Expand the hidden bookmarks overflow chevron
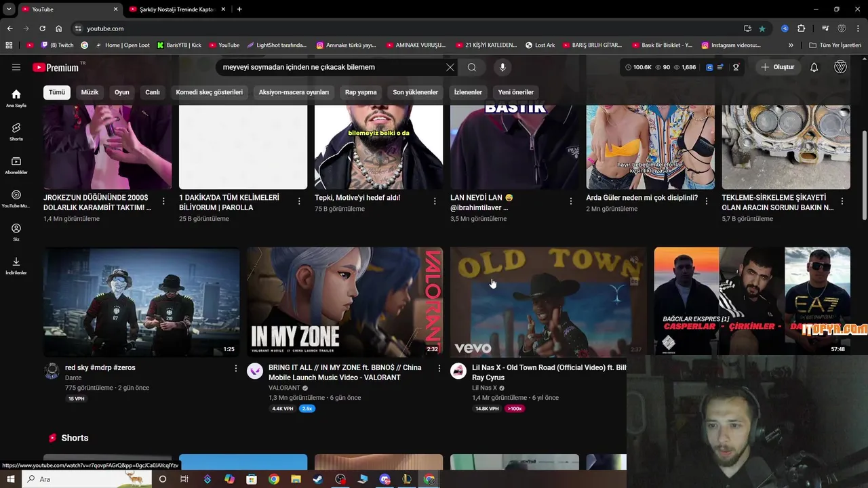Viewport: 868px width, 488px height. (x=791, y=45)
